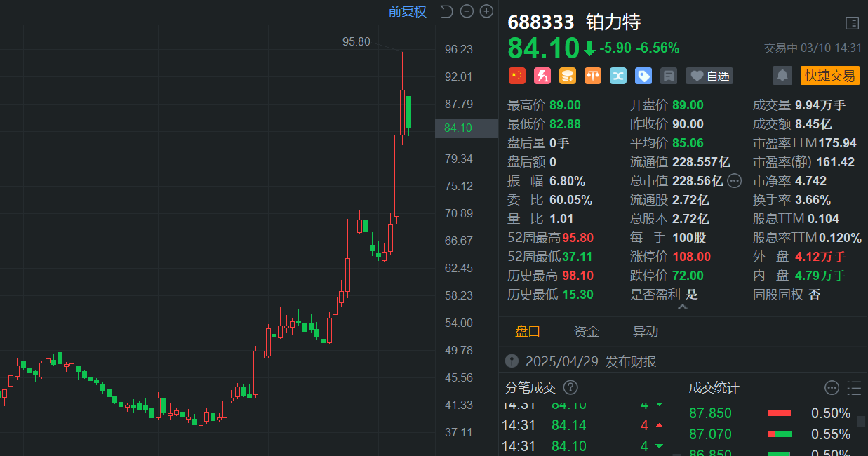Switch to the 异动 tab

[x=645, y=332]
